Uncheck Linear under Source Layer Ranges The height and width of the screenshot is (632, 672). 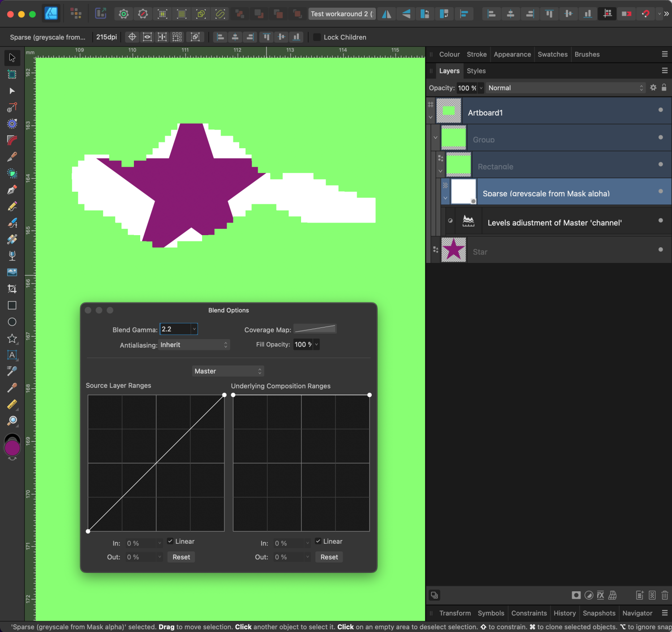pyautogui.click(x=170, y=541)
